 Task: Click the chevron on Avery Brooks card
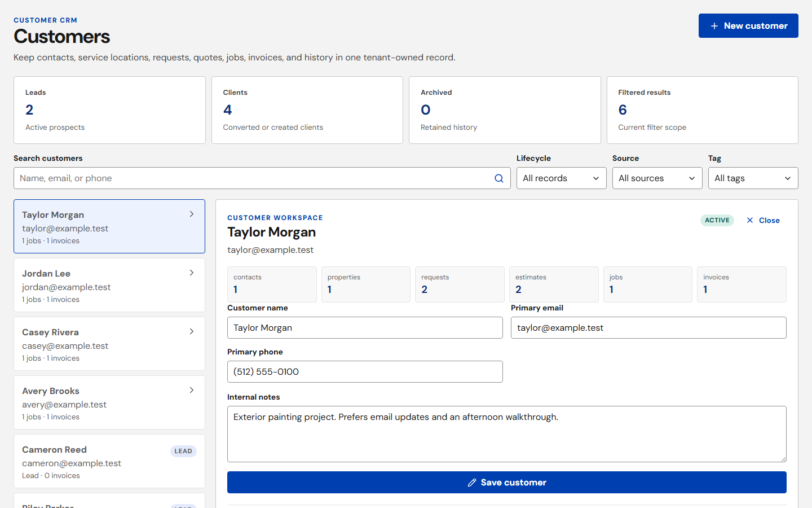click(x=192, y=390)
